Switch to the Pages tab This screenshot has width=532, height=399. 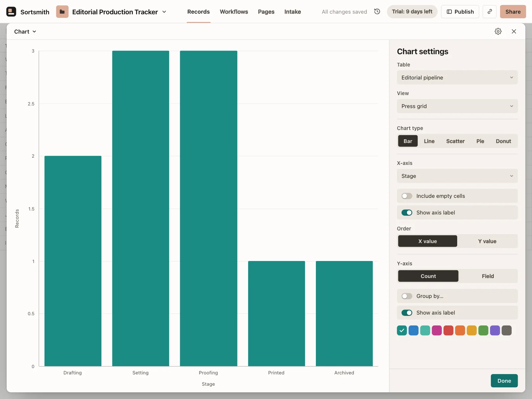click(x=266, y=12)
